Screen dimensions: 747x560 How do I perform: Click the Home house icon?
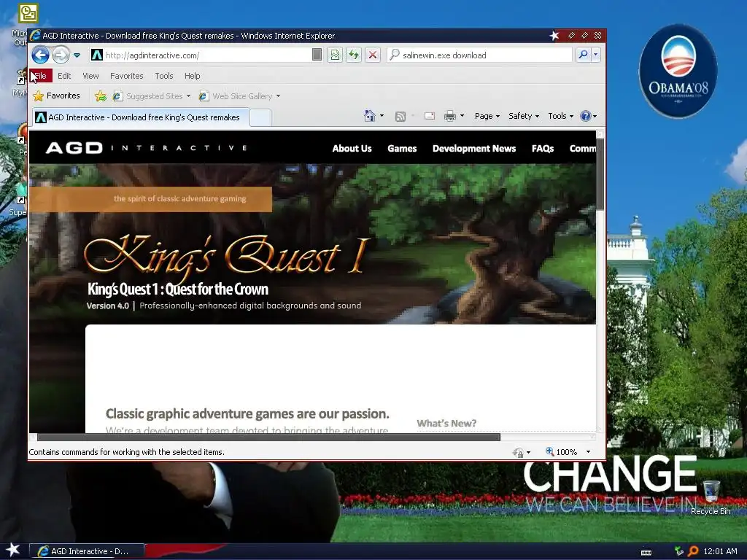tap(369, 116)
